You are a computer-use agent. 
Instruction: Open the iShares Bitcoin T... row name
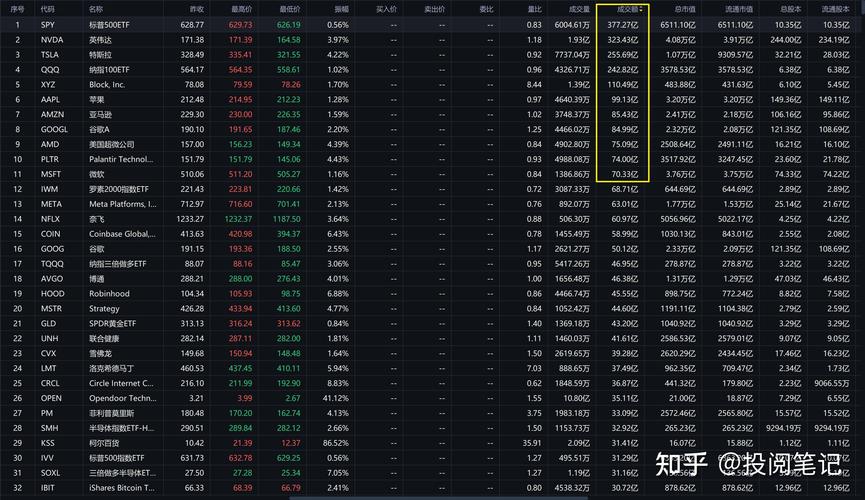(122, 488)
